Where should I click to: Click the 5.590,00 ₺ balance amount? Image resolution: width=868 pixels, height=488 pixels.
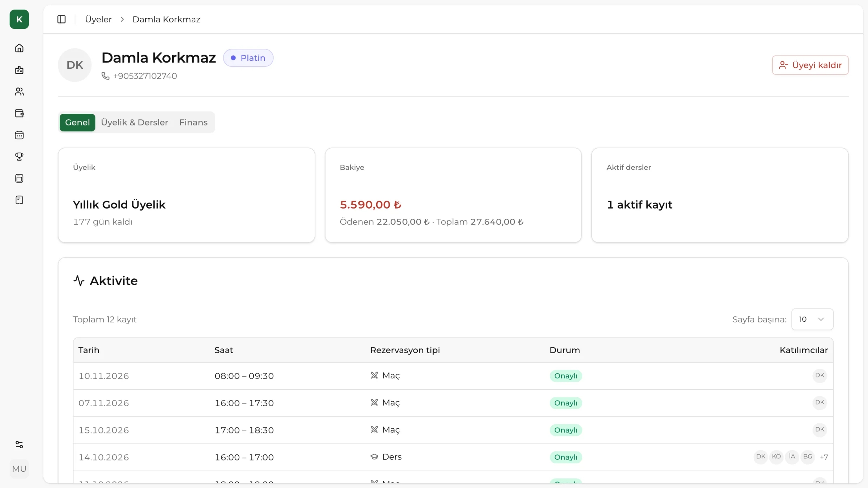click(371, 205)
